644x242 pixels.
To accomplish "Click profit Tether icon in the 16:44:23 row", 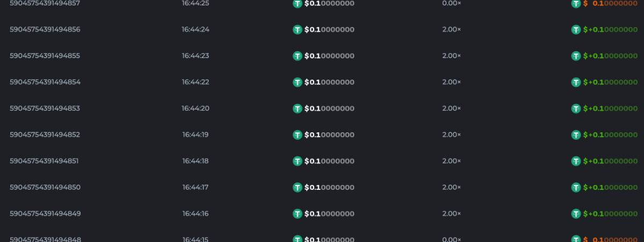I will tap(576, 56).
